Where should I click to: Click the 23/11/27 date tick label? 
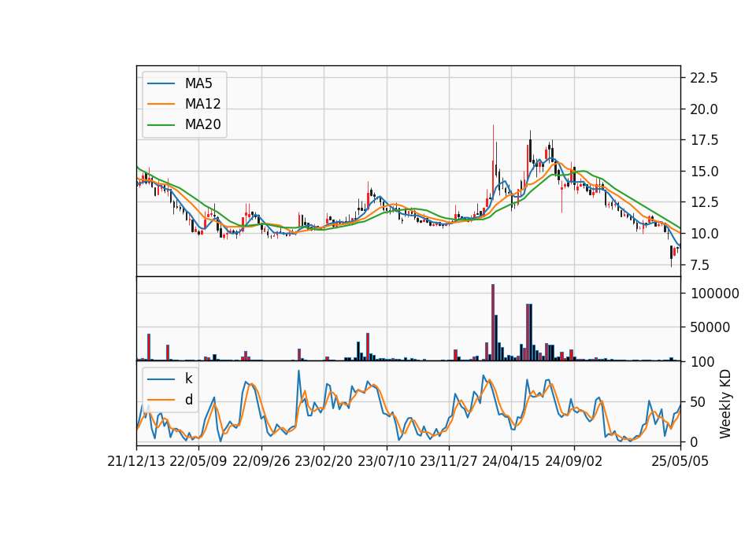point(449,461)
